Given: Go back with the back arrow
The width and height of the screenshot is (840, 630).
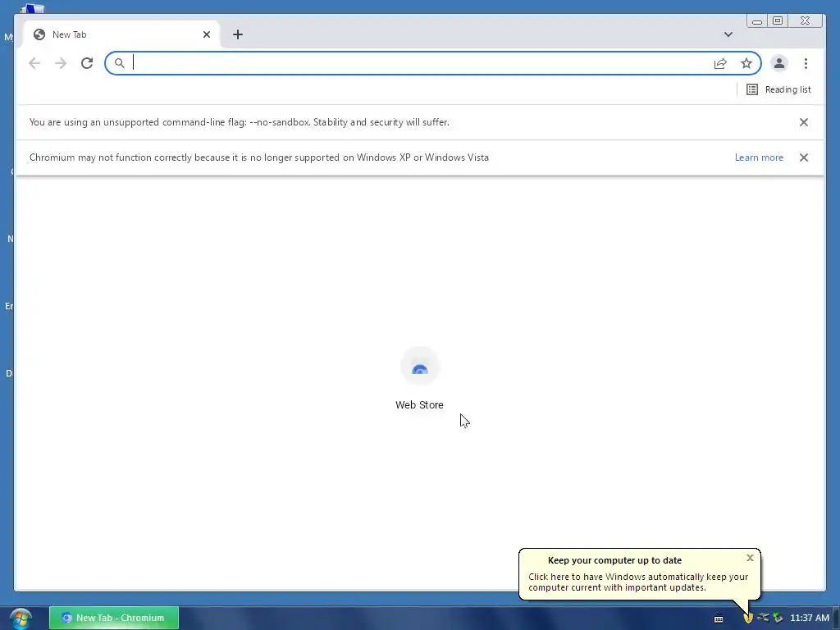Looking at the screenshot, I should (34, 63).
